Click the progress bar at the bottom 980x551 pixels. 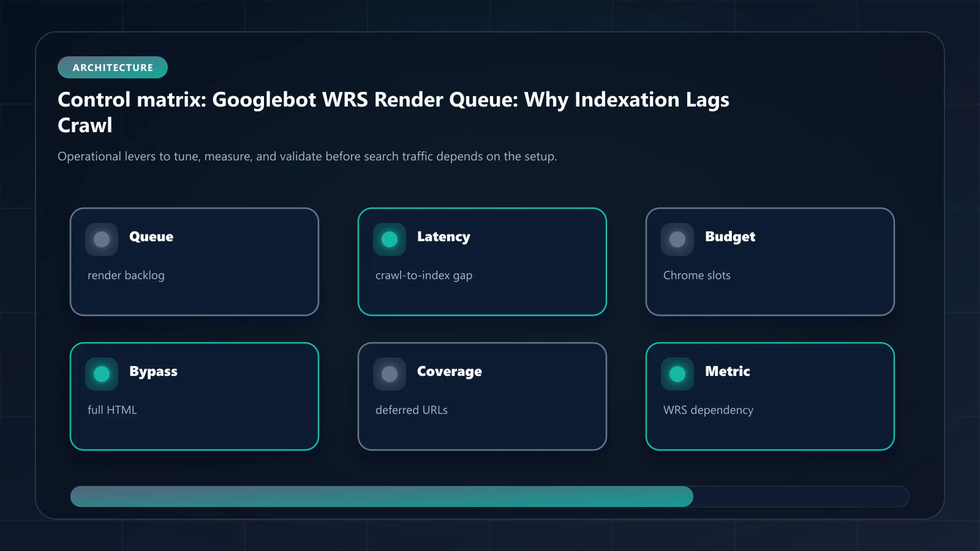(x=490, y=497)
